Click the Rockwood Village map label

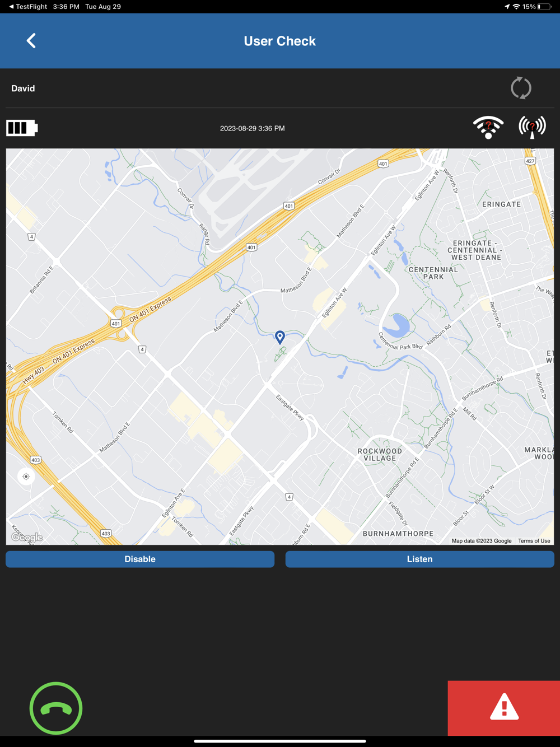click(x=380, y=455)
